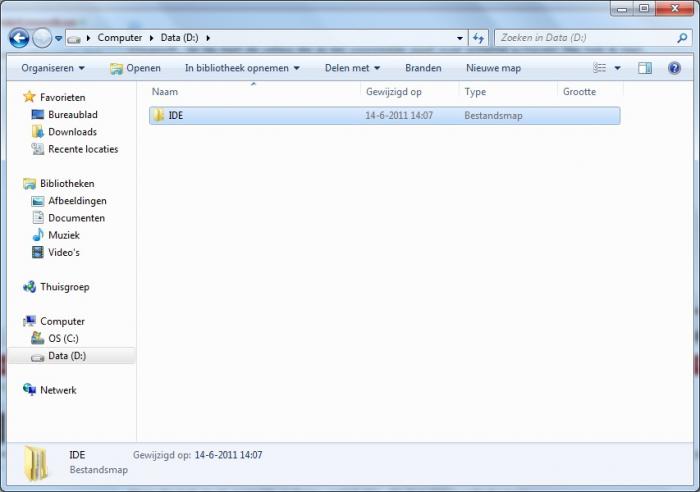Change the view with the view icon

coord(600,68)
